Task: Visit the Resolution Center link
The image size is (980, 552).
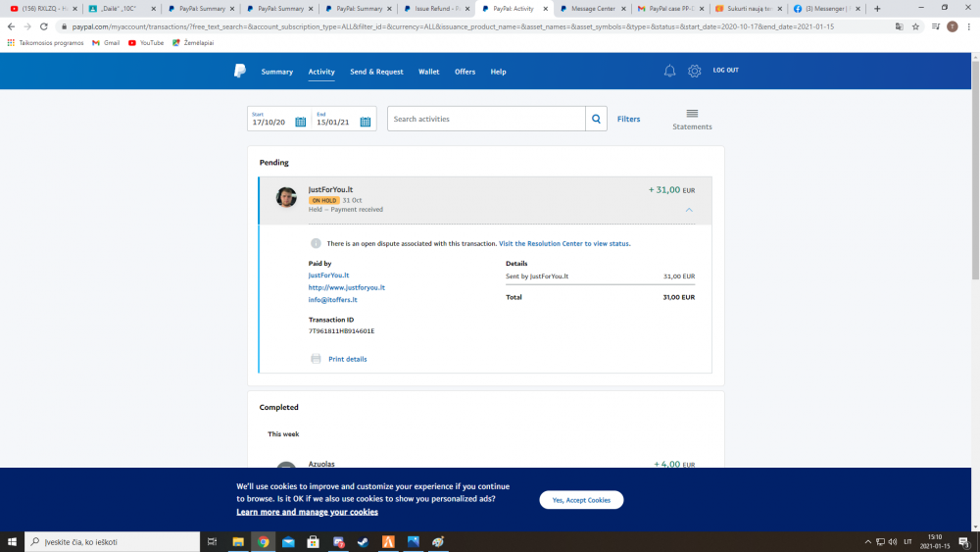Action: [564, 244]
